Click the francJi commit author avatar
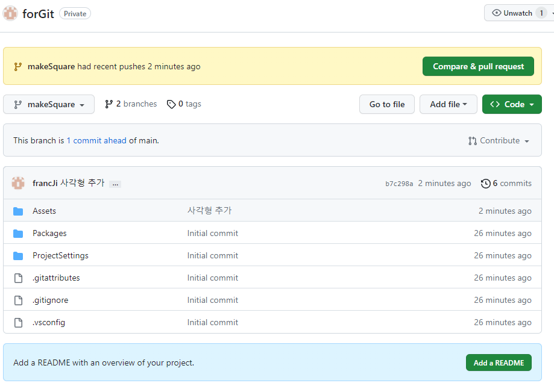The width and height of the screenshot is (554, 392). [x=18, y=183]
